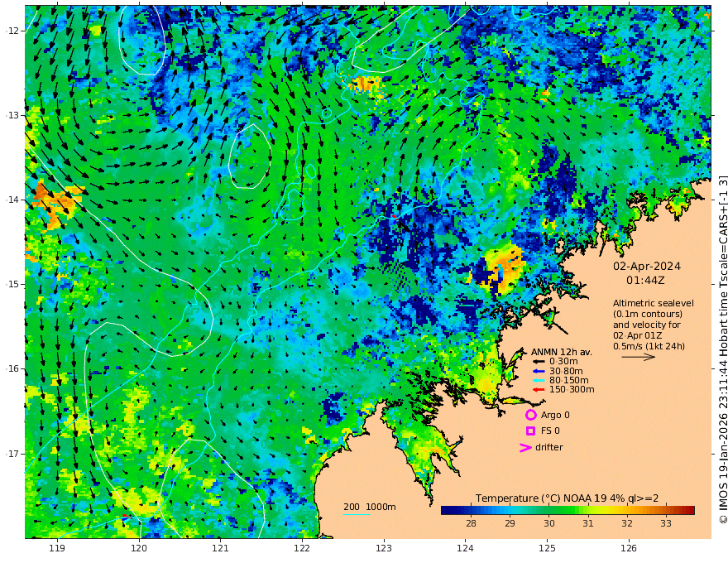Click longitude axis label 123

coord(384,549)
